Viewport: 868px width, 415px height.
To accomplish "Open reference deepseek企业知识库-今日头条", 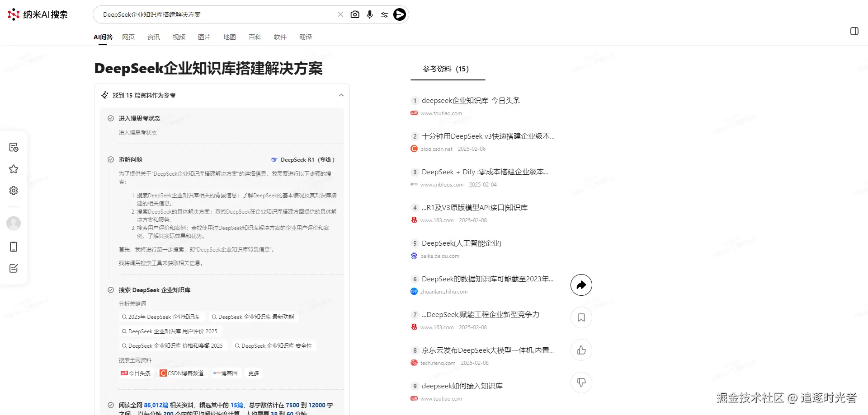I will [471, 100].
